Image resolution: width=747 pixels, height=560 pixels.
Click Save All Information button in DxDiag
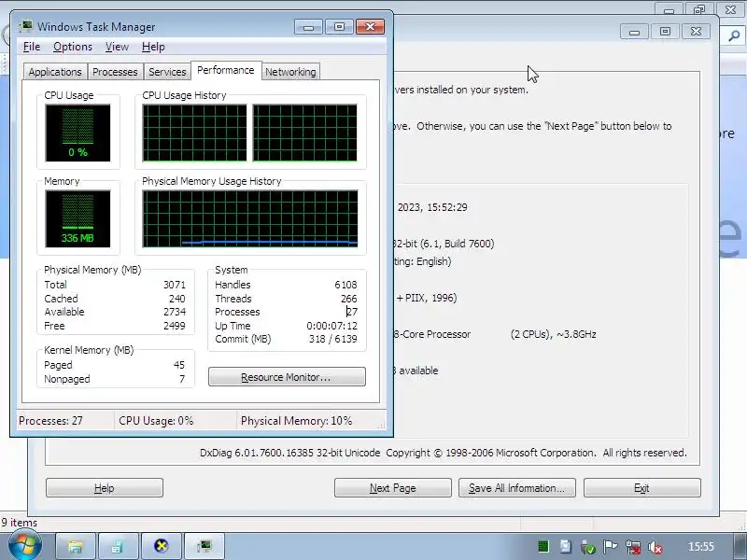[x=517, y=488]
